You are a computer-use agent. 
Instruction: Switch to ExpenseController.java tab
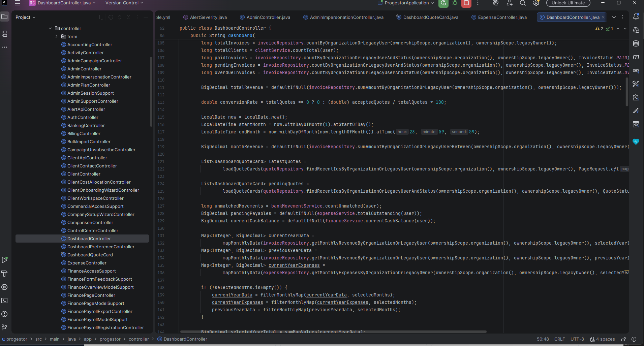tap(499, 17)
